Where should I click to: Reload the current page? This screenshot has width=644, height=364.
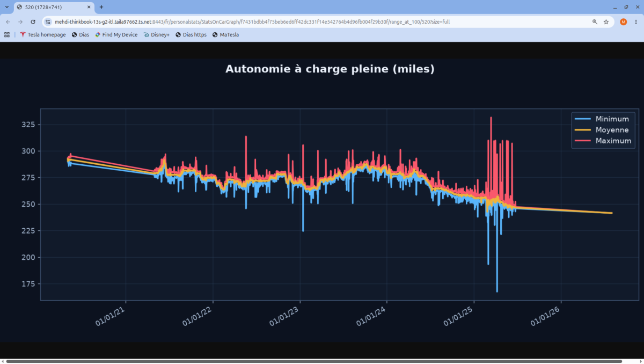(33, 22)
